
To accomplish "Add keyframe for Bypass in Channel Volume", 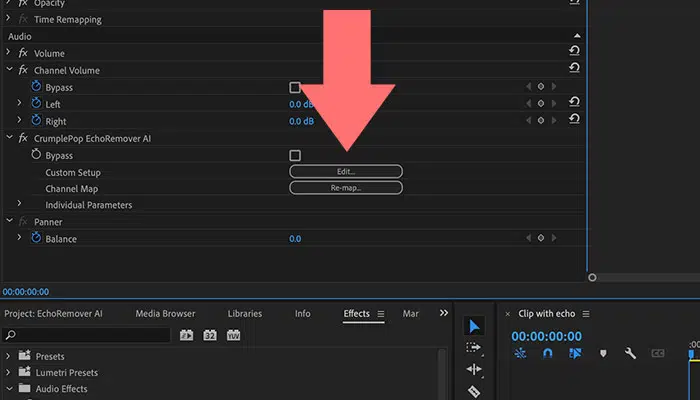I will [x=541, y=87].
